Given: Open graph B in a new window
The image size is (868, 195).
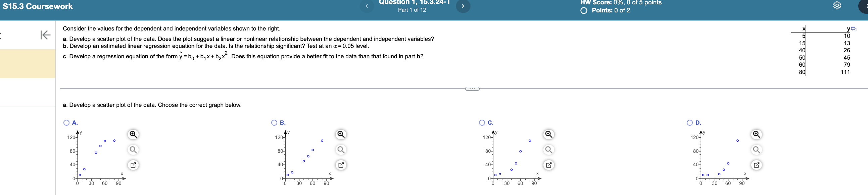Looking at the screenshot, I should (341, 165).
